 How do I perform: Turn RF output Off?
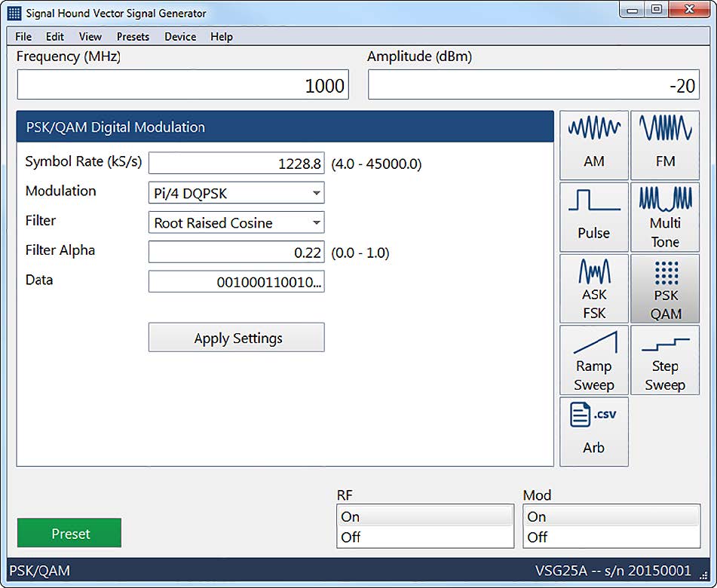[x=425, y=537]
